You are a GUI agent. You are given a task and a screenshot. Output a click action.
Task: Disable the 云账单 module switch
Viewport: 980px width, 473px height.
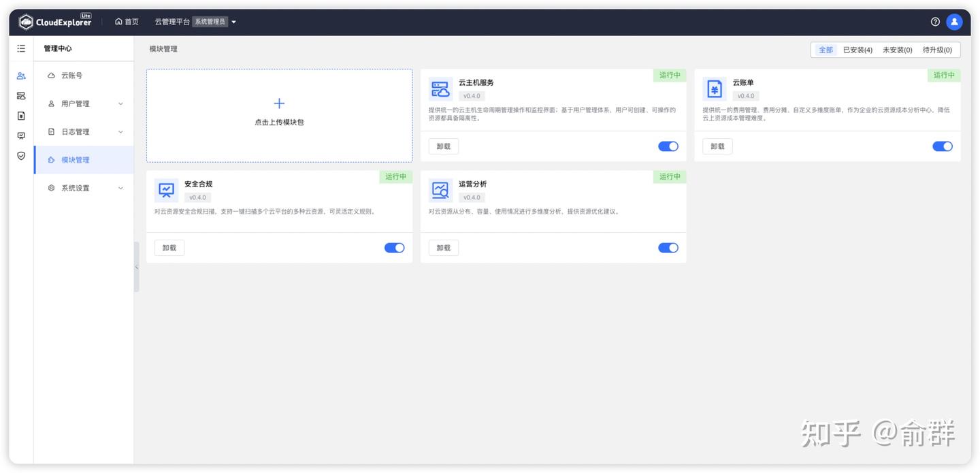943,146
